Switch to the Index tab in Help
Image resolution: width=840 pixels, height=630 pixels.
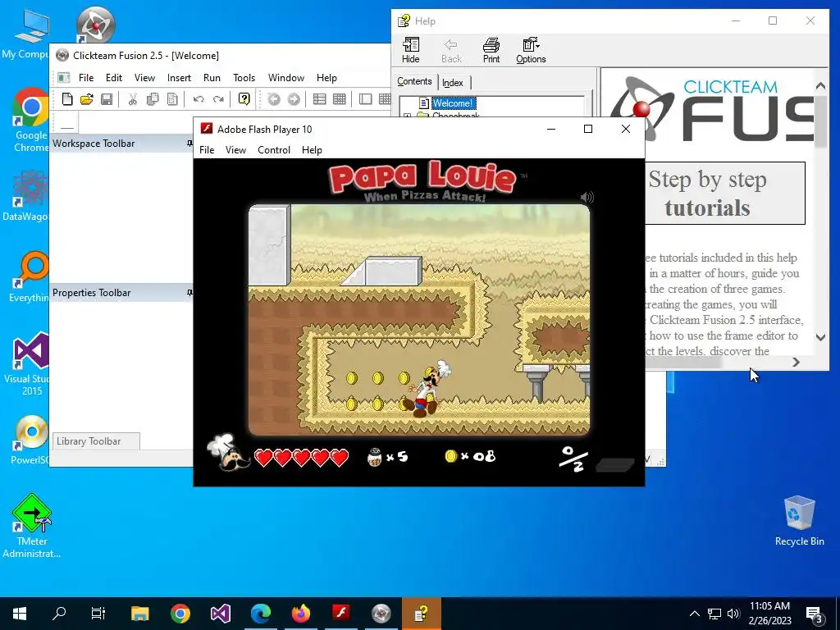(453, 83)
